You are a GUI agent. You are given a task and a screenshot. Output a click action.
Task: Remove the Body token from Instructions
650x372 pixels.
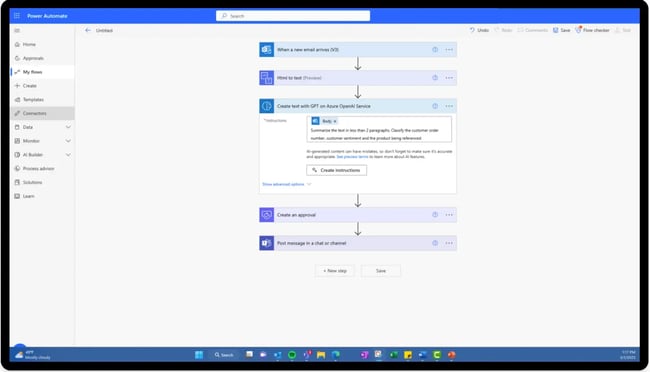click(x=335, y=121)
